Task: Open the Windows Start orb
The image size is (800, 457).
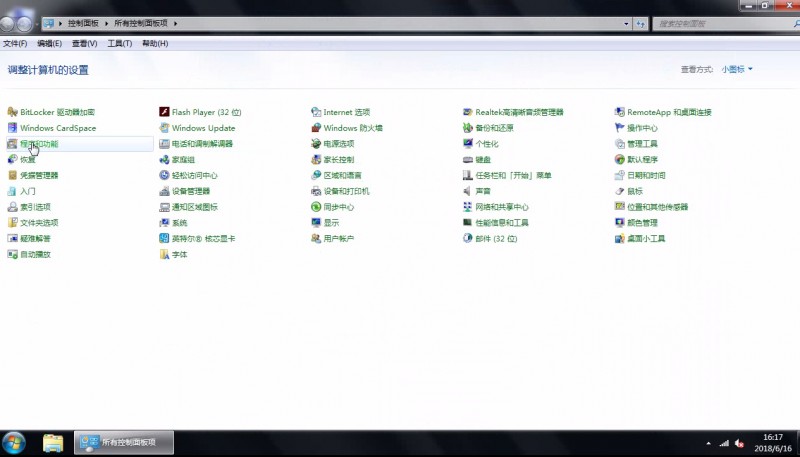Action: pyautogui.click(x=14, y=443)
